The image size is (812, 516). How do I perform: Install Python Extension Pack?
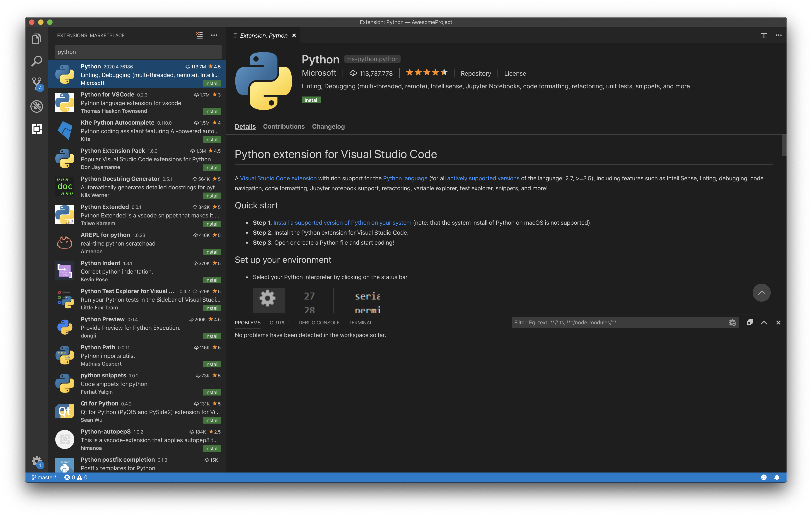pos(212,168)
